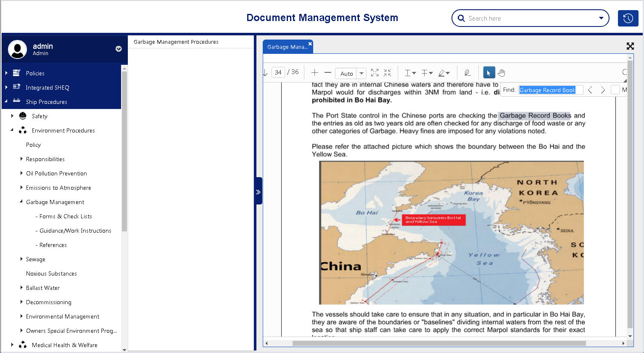This screenshot has width=644, height=353.
Task: Open Emissions to Atmosphere tree item
Action: [x=58, y=188]
